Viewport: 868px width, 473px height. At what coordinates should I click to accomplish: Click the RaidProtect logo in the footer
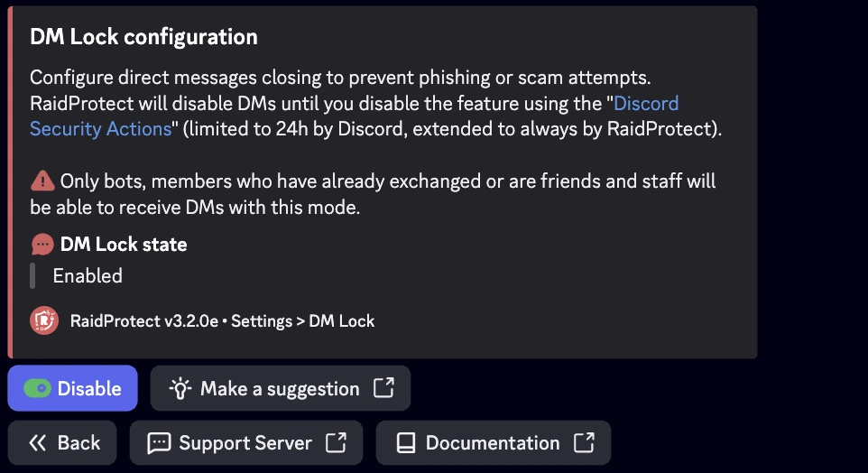44,320
